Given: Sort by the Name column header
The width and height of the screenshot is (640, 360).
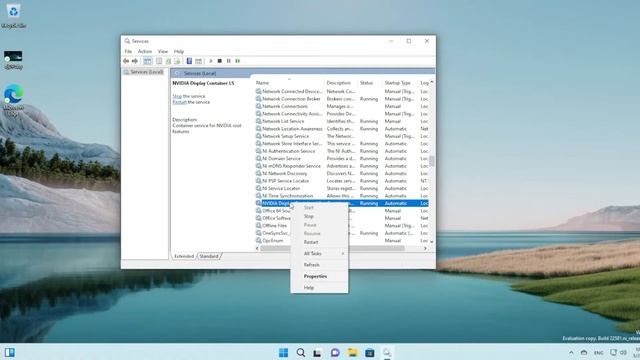Looking at the screenshot, I should [x=289, y=83].
